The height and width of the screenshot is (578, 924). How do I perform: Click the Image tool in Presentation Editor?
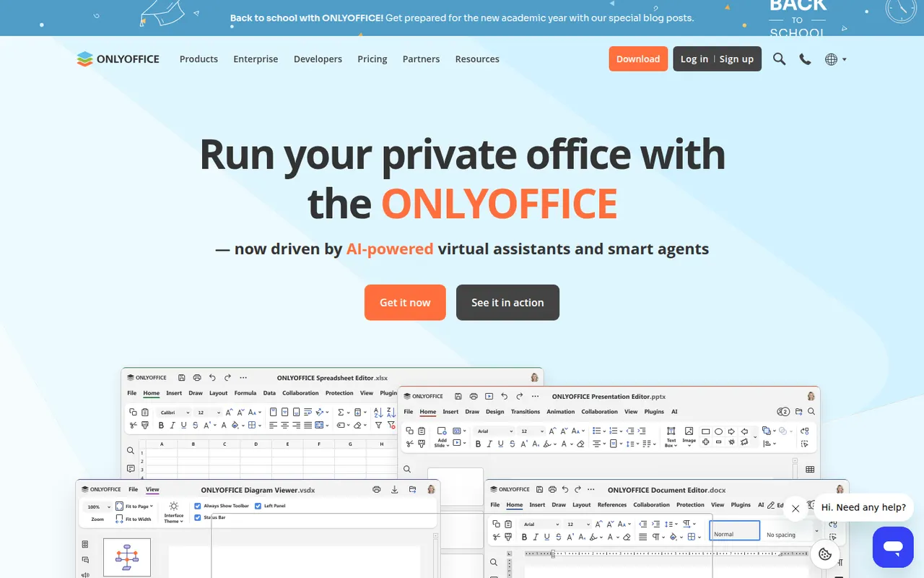point(689,436)
